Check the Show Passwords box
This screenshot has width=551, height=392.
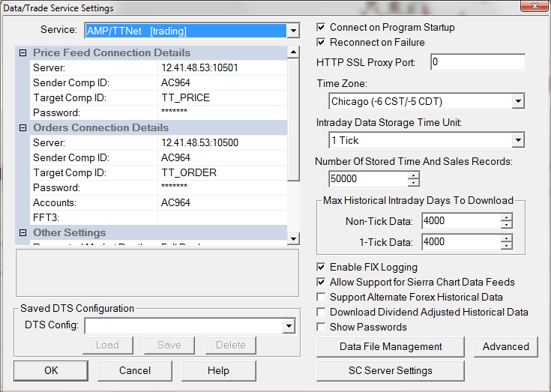321,328
